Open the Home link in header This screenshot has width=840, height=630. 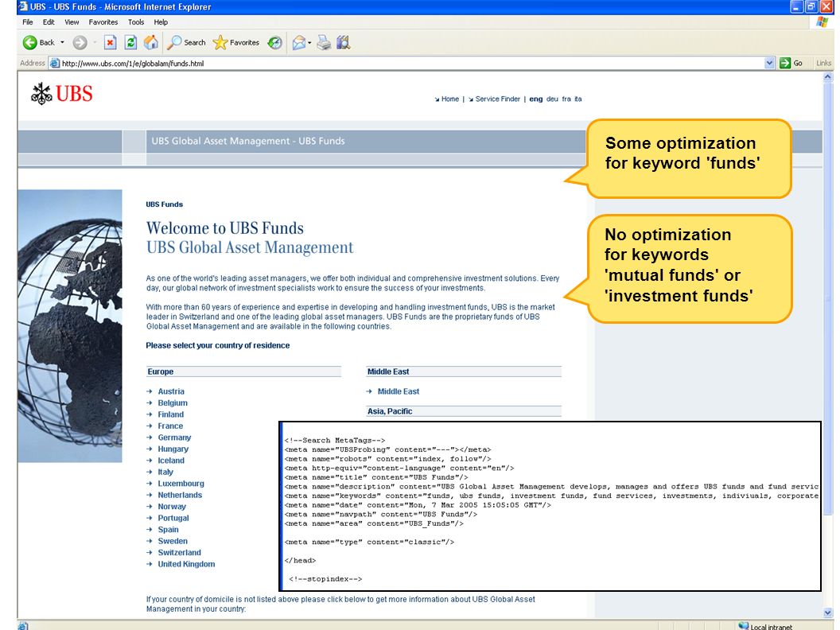point(450,99)
